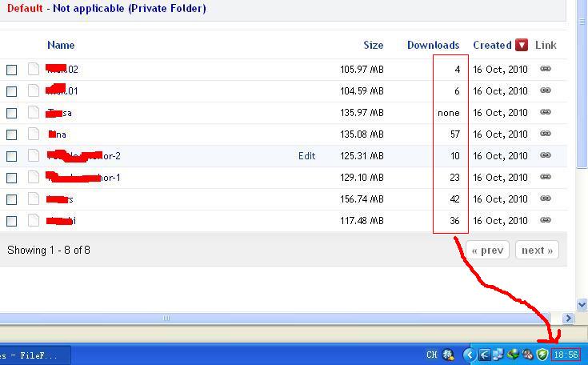Go to the next » page
The image size is (588, 365).
(x=537, y=250)
